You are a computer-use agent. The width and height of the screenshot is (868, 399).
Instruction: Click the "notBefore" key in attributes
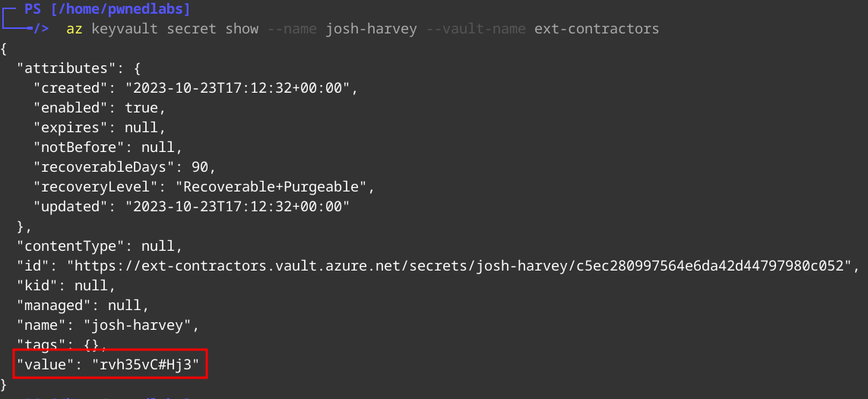tap(74, 147)
